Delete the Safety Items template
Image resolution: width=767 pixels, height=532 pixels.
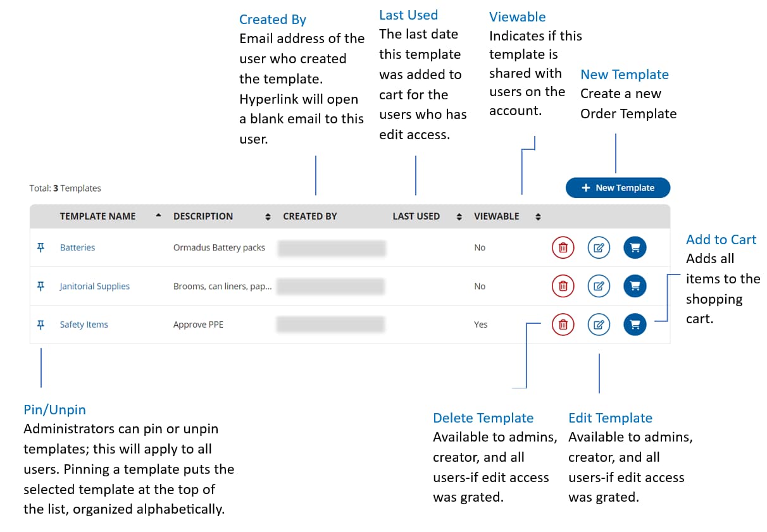pyautogui.click(x=563, y=325)
